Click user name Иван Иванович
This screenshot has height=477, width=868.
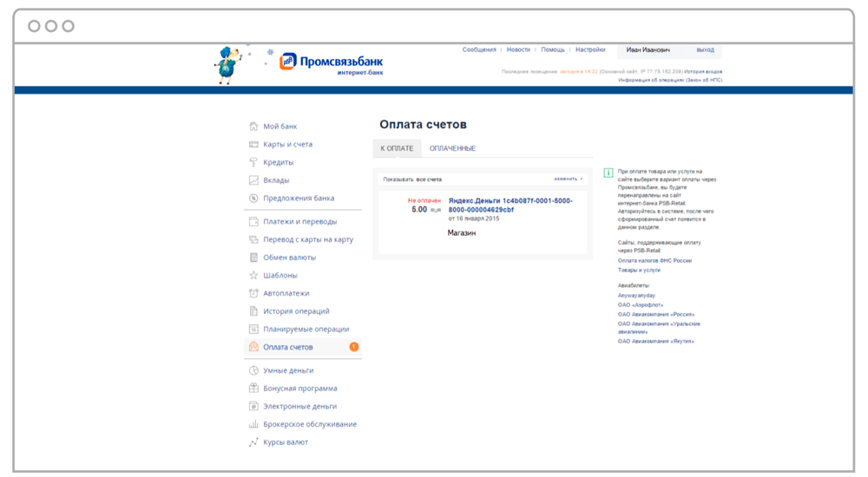(648, 49)
